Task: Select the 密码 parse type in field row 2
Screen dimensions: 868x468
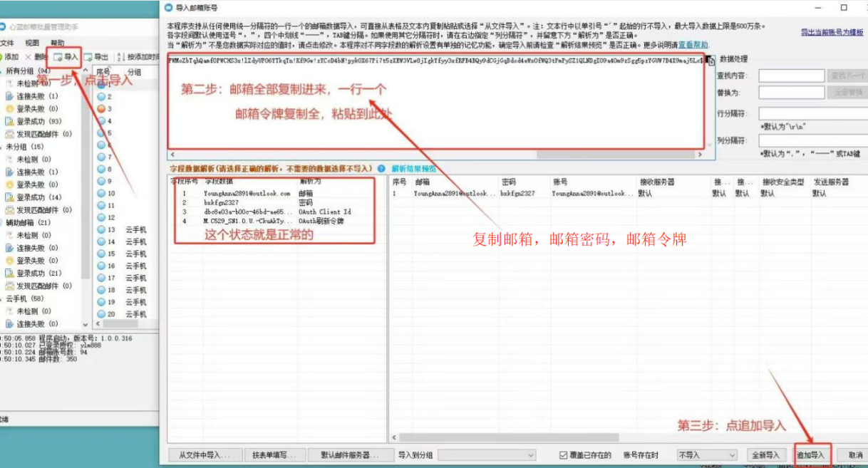Action: tap(306, 202)
